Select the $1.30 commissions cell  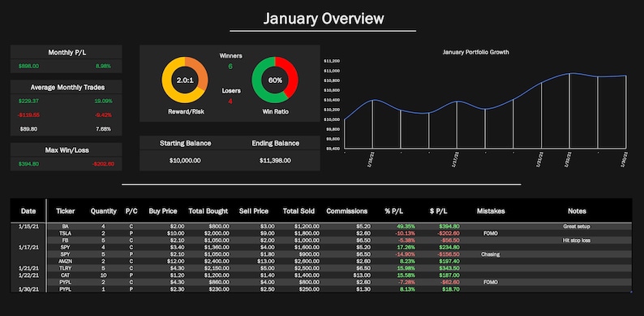tap(364, 289)
